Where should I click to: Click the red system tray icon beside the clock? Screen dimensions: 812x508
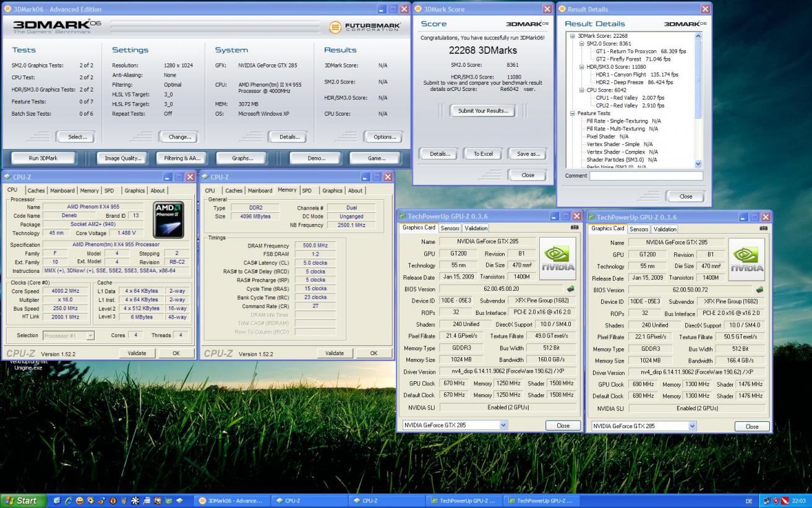[785, 501]
